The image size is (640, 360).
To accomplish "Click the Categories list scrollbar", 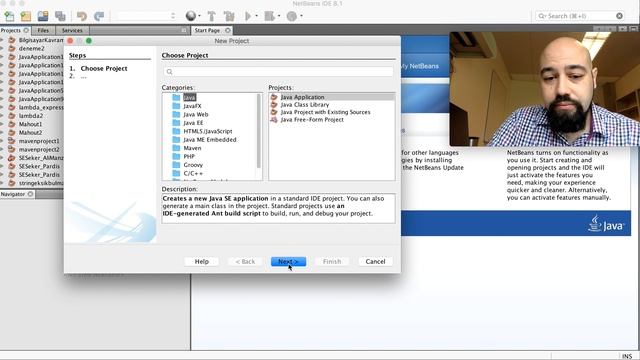I will pyautogui.click(x=258, y=131).
